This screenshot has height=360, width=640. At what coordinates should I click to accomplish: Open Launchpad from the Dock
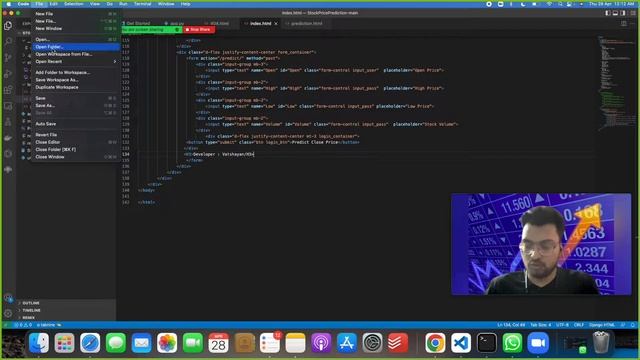[64, 343]
